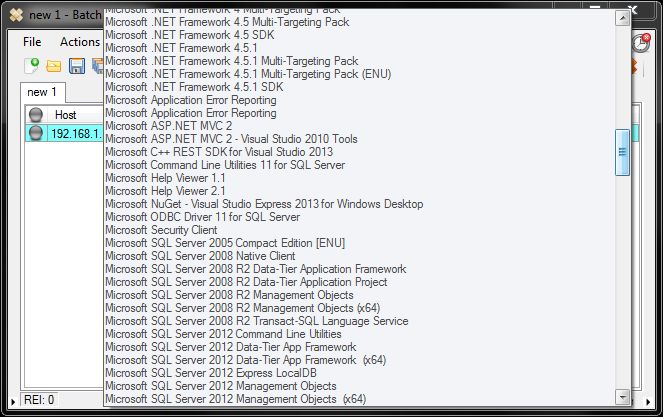663x417 pixels.
Task: Click the REI: 0 status bar entry
Action: (39, 400)
